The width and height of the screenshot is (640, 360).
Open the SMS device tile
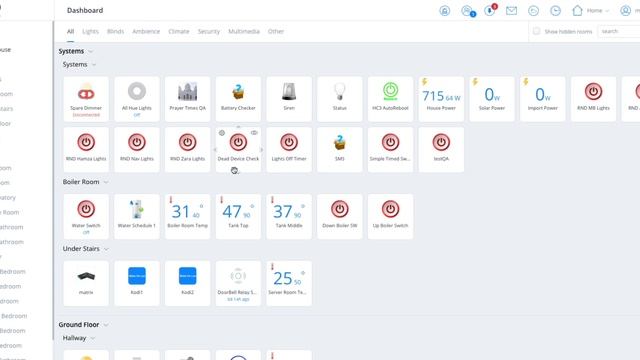click(x=340, y=149)
